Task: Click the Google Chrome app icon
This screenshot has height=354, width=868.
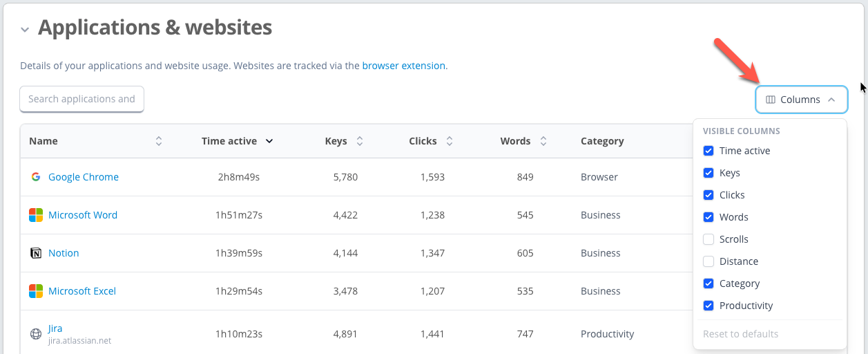Action: pos(36,177)
